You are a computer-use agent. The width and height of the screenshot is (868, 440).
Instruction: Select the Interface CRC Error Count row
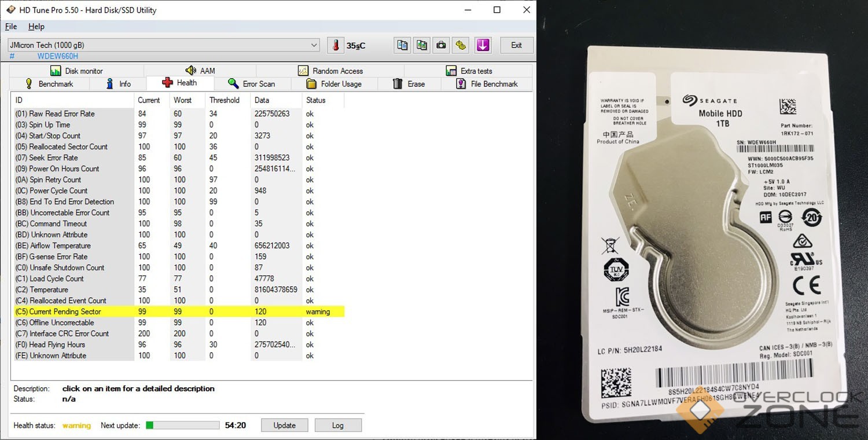tap(179, 334)
